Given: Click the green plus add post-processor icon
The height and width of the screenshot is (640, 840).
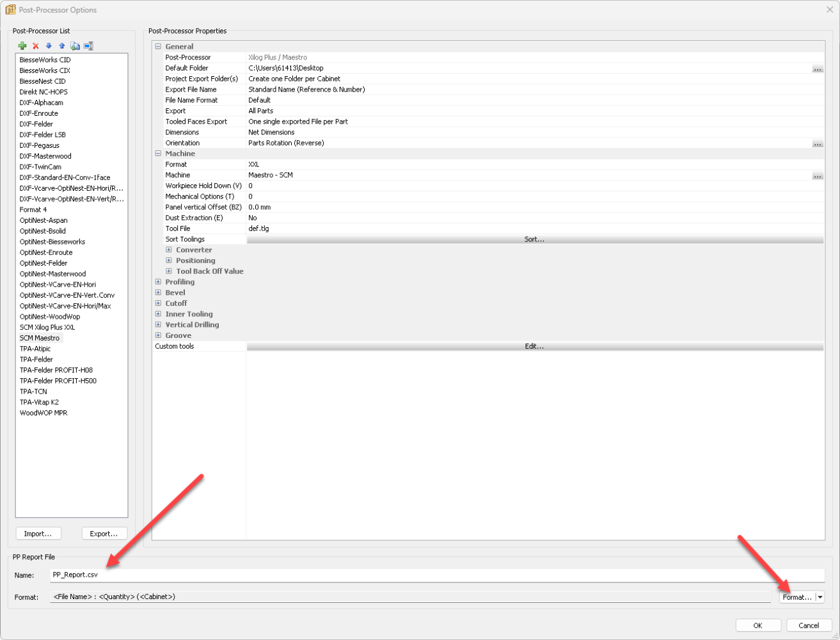Looking at the screenshot, I should pos(22,46).
